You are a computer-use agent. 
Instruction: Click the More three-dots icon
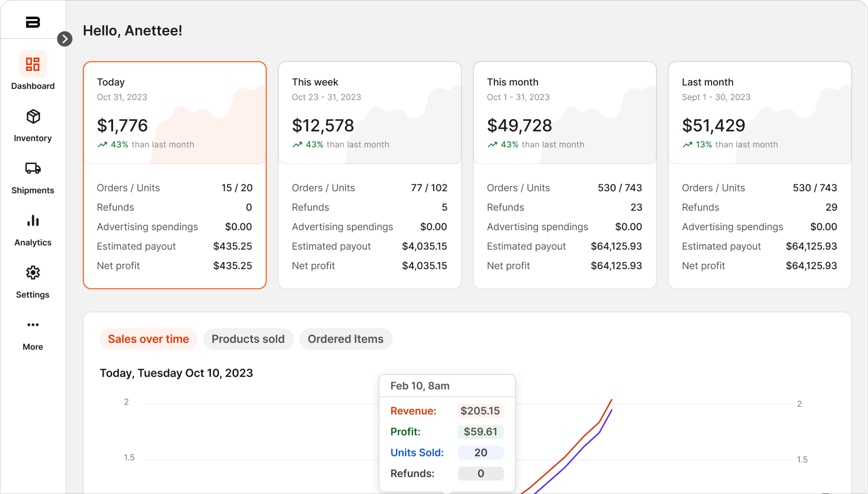click(x=33, y=325)
